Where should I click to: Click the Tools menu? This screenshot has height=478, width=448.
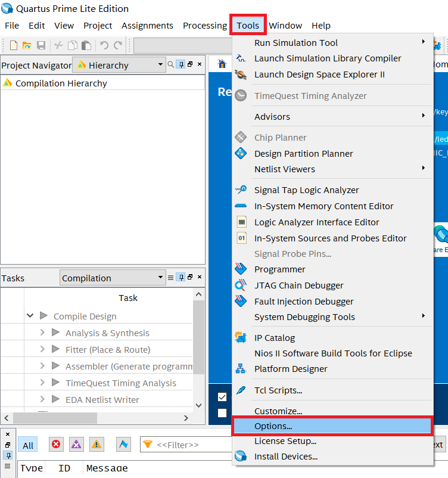248,26
